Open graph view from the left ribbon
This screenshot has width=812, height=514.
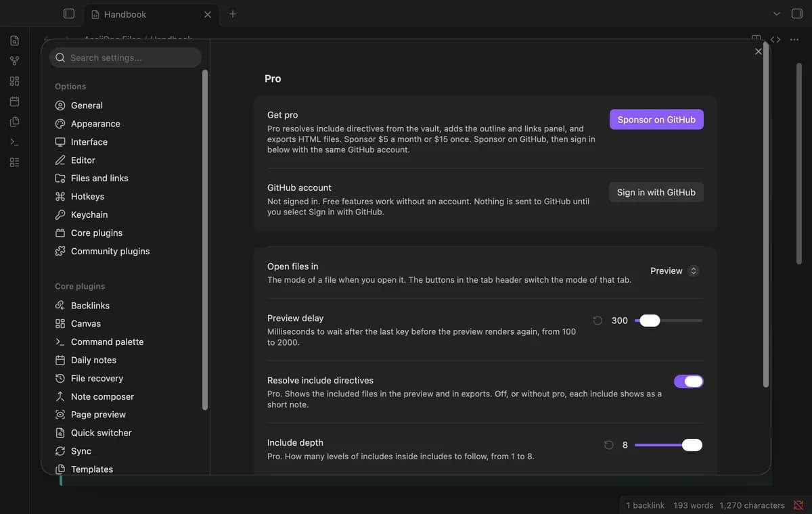14,61
